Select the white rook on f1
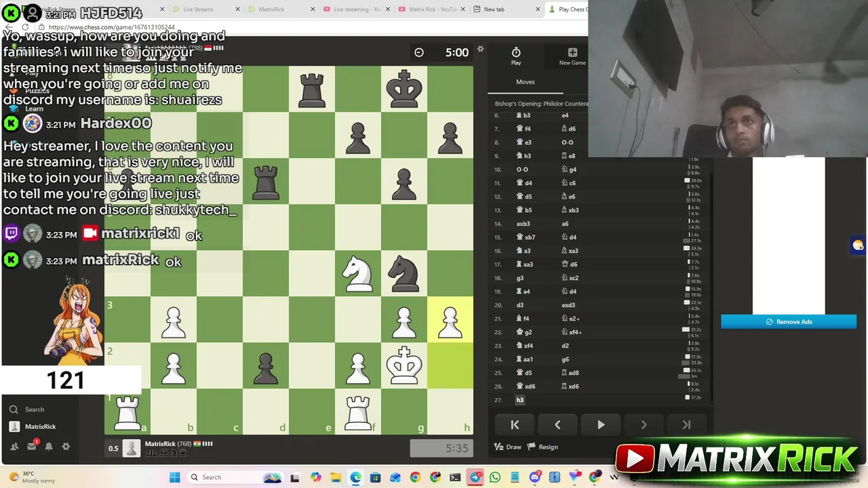The height and width of the screenshot is (488, 868). (358, 412)
